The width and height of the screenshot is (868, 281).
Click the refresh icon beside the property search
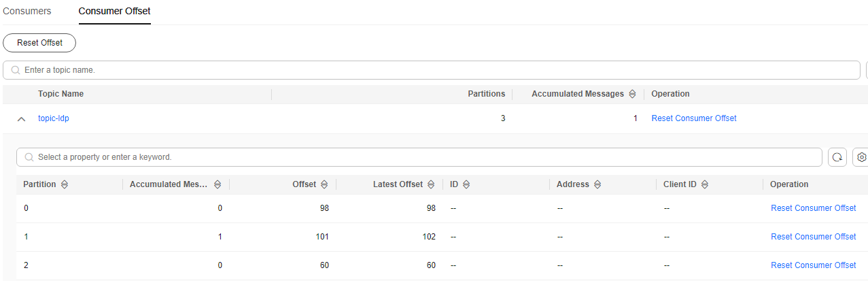point(837,157)
